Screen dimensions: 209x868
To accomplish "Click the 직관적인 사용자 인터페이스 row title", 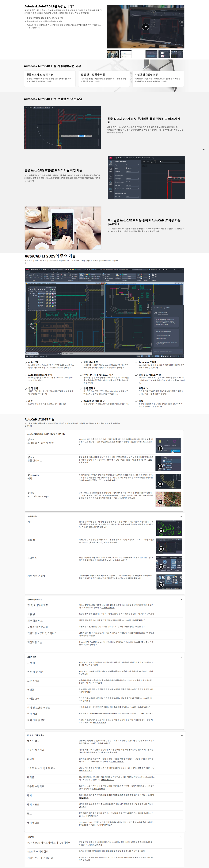I will pyautogui.click(x=42, y=633).
